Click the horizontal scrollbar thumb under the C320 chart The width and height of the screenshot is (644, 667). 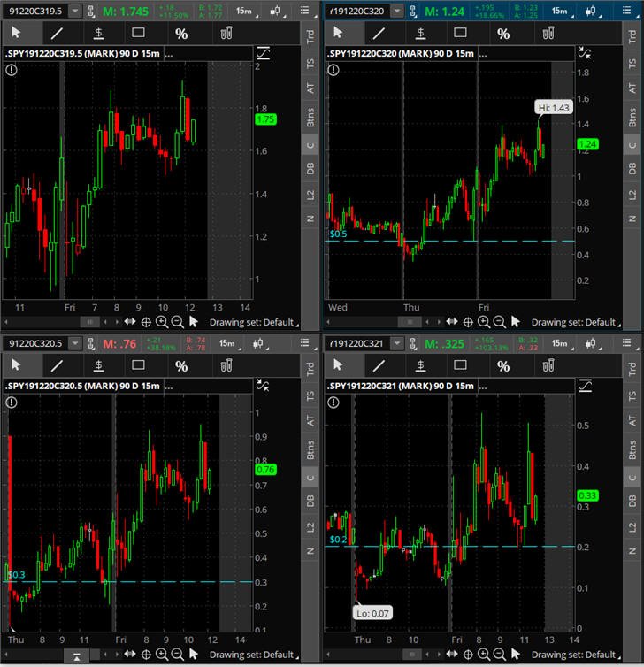point(410,322)
